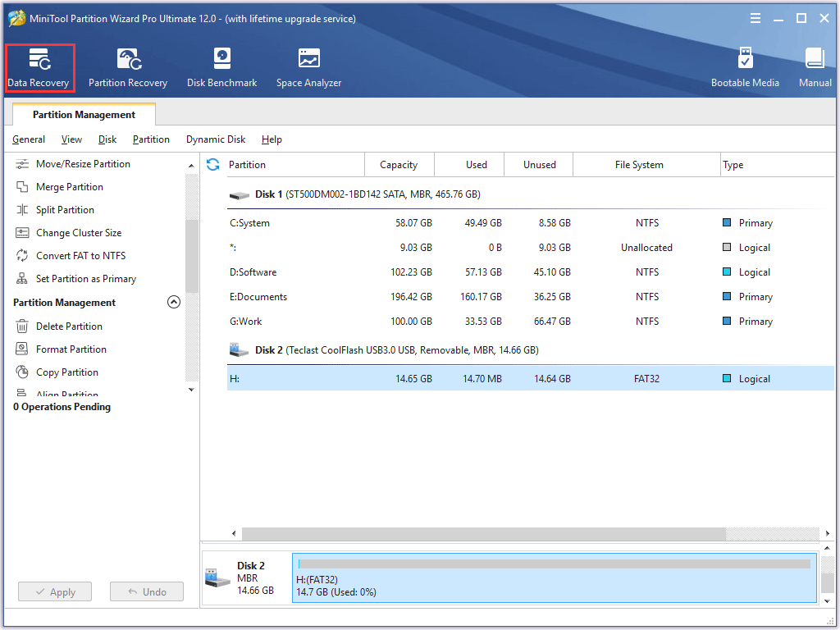This screenshot has width=840, height=630.
Task: Collapse the Partition Management section
Action: point(174,302)
